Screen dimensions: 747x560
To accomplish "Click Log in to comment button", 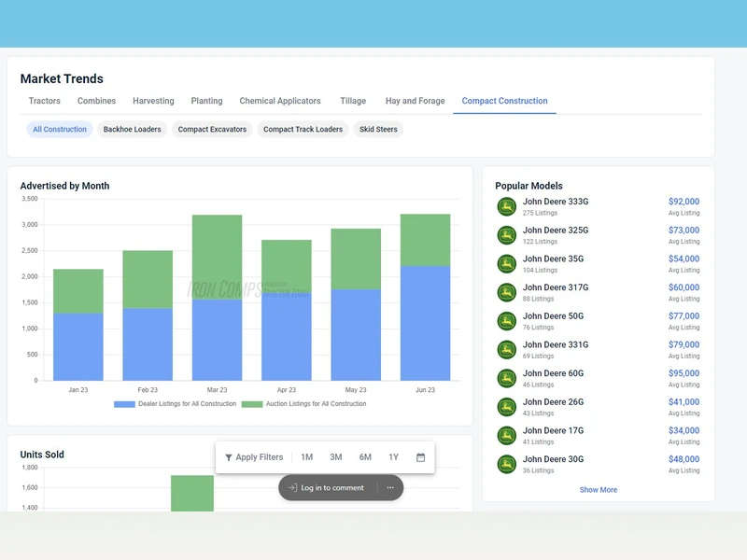I will click(327, 487).
